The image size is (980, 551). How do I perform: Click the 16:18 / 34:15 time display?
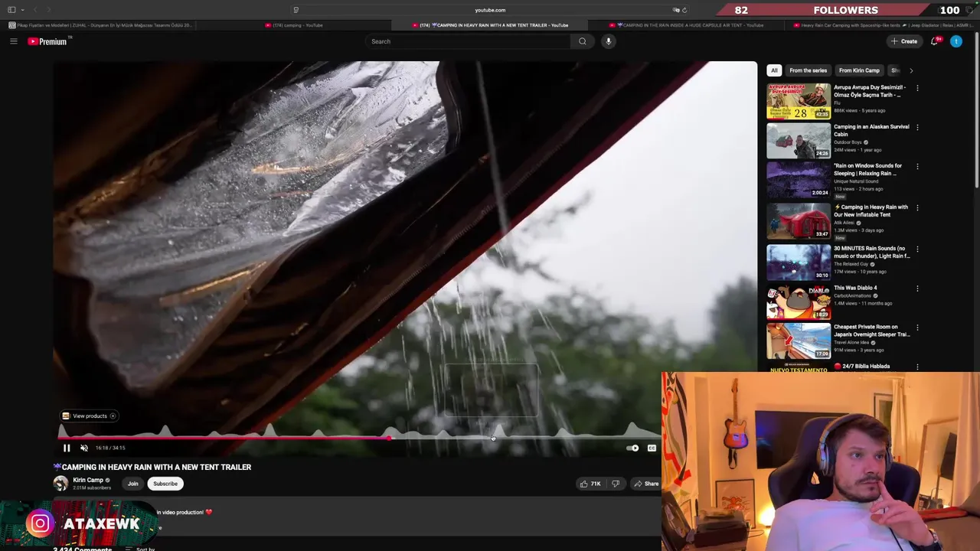point(110,448)
